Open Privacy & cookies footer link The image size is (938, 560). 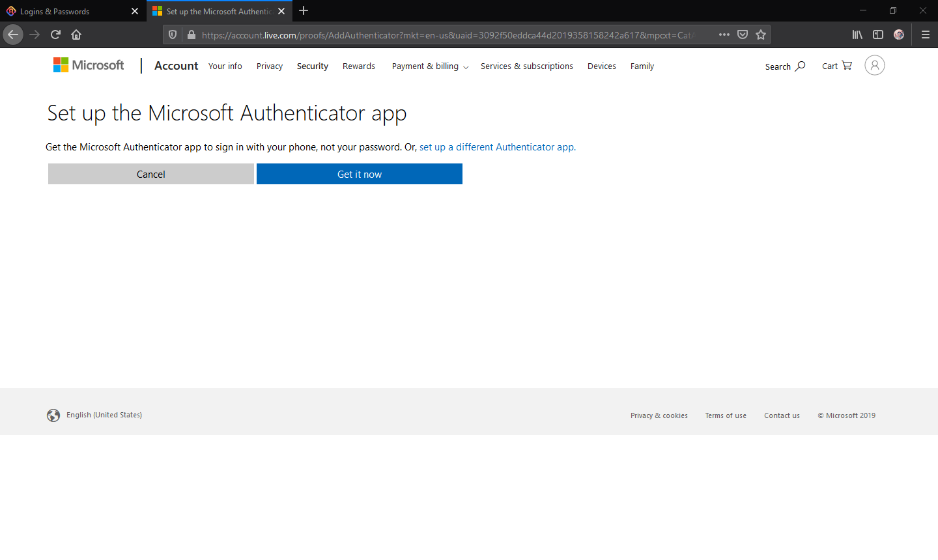[x=659, y=415]
